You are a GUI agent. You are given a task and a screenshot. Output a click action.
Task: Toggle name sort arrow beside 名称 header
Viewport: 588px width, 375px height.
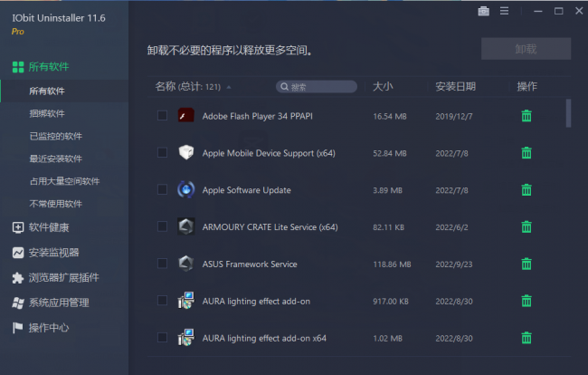coord(229,87)
